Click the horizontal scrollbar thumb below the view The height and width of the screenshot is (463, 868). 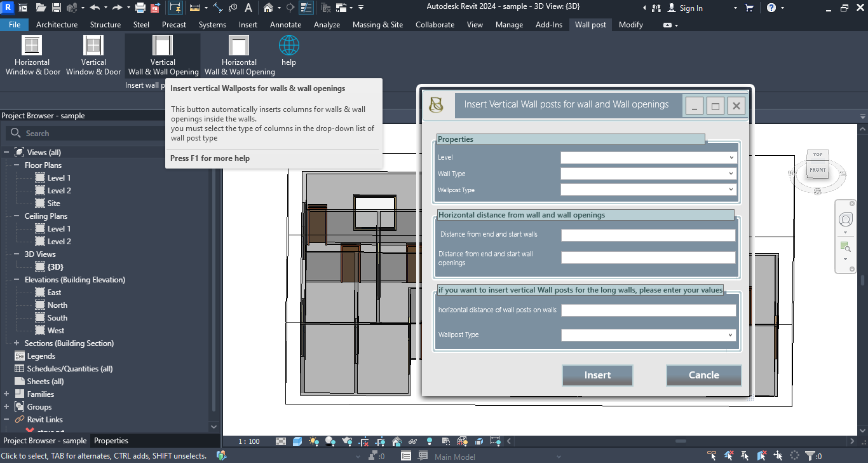point(681,441)
